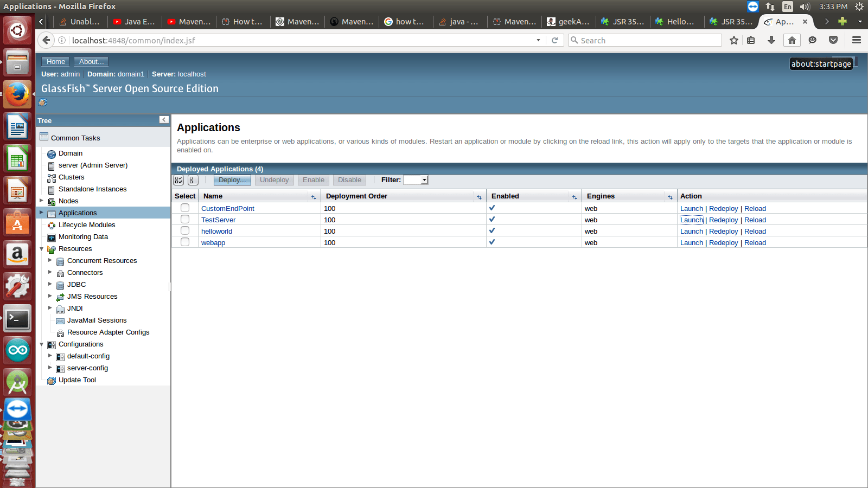Show site information icon in address bar
Image resolution: width=868 pixels, height=488 pixels.
pyautogui.click(x=62, y=40)
